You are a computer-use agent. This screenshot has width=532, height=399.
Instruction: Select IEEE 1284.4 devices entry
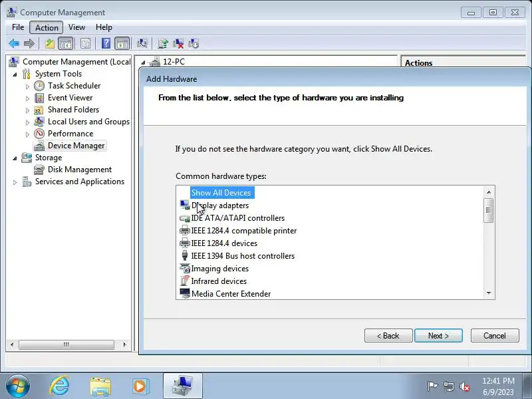pos(224,243)
